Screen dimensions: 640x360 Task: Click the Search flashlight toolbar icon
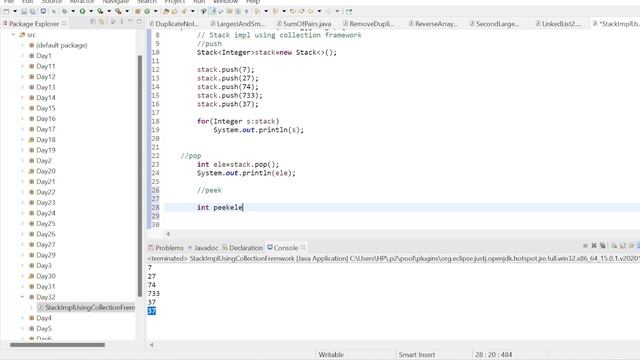(x=184, y=11)
